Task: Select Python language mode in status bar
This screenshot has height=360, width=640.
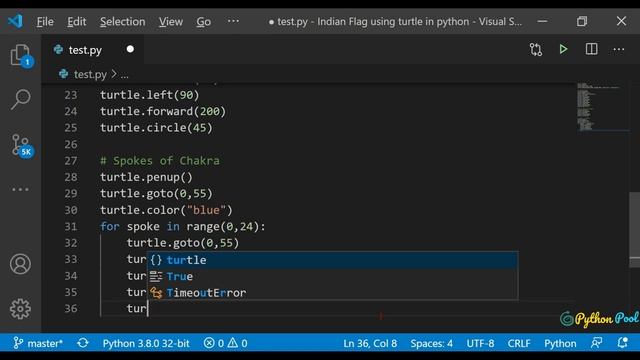Action: (x=560, y=343)
